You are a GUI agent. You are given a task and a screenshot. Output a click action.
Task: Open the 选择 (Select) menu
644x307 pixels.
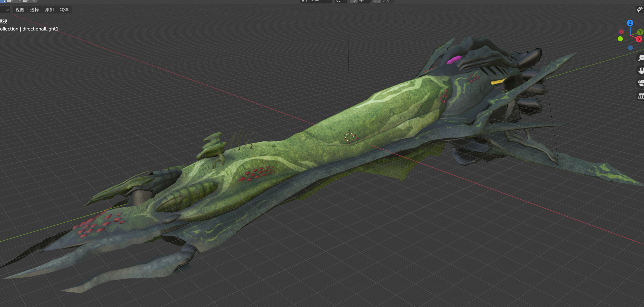tap(35, 10)
